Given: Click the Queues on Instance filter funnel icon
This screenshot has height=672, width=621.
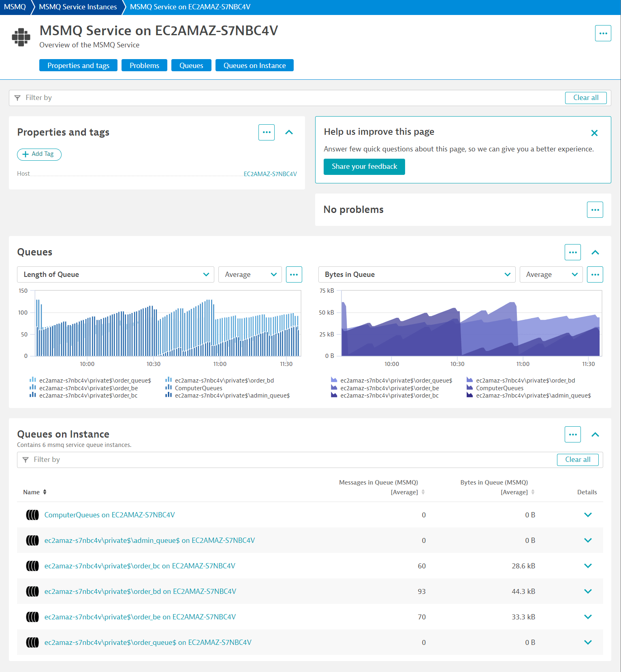Looking at the screenshot, I should click(x=26, y=460).
